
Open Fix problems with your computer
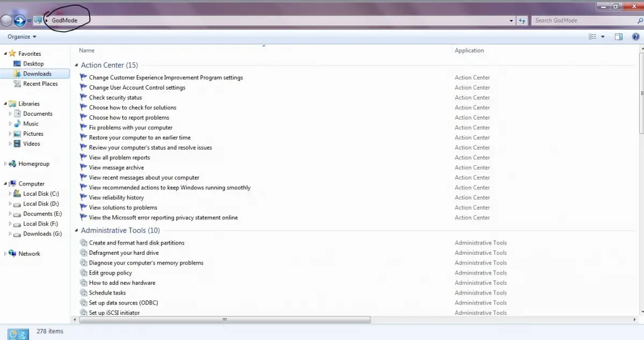pos(131,128)
